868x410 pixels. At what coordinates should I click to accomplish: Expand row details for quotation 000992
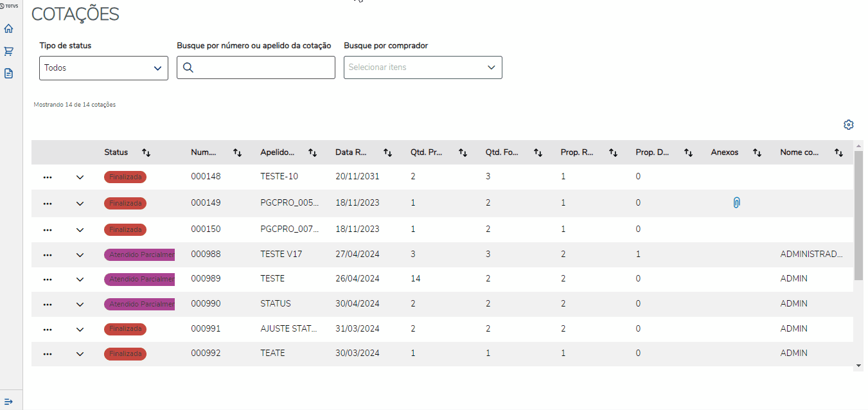pyautogui.click(x=80, y=353)
